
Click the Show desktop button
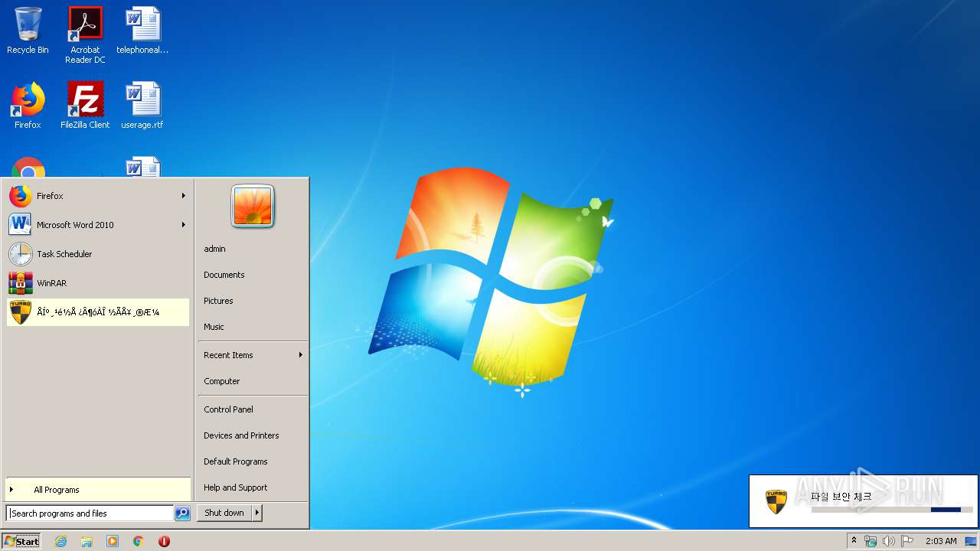click(x=972, y=541)
